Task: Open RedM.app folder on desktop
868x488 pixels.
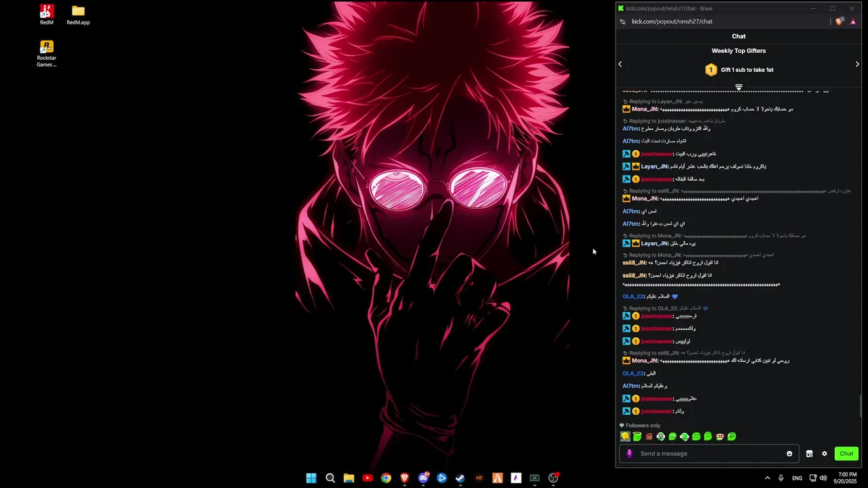Action: pyautogui.click(x=78, y=14)
